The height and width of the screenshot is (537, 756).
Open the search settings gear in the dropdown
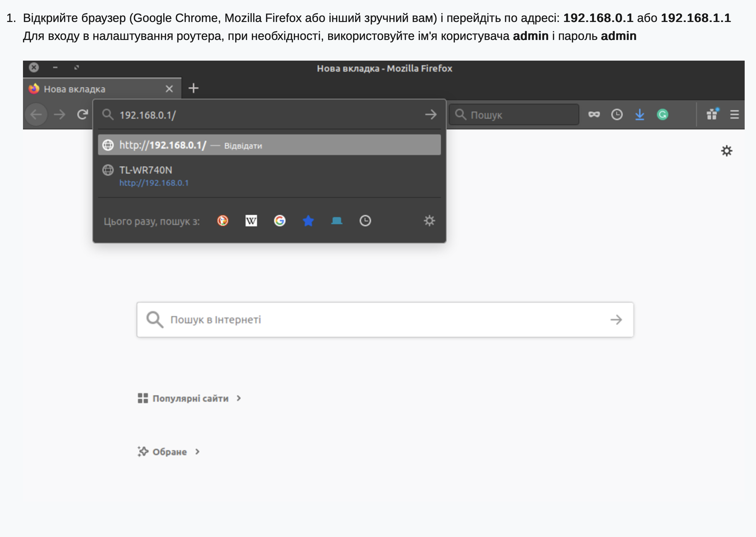429,221
